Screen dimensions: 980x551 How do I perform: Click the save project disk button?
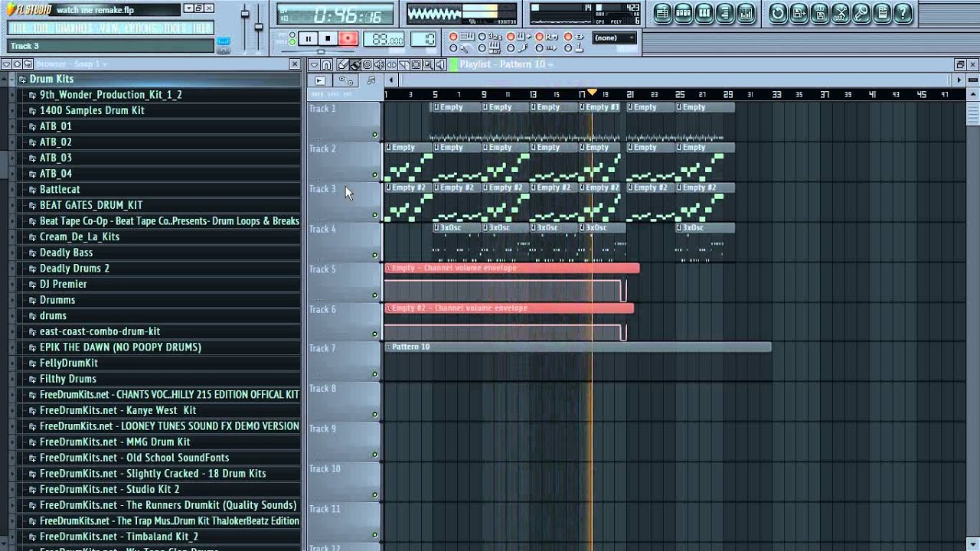(819, 13)
